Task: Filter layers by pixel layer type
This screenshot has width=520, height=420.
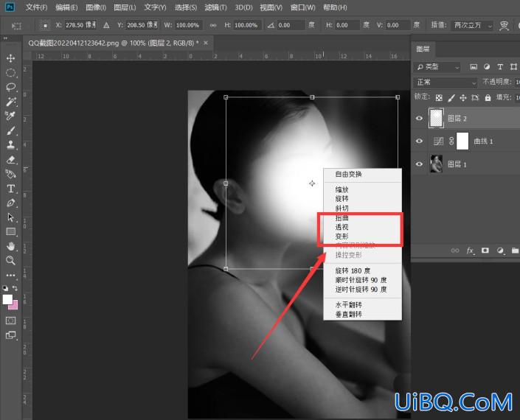Action: pos(474,67)
